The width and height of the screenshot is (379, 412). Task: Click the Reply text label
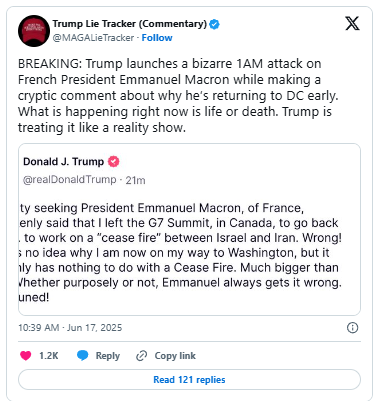[x=108, y=356]
